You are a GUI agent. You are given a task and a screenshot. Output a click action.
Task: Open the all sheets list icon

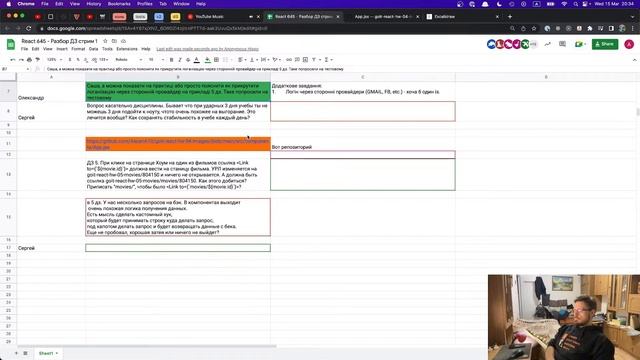[x=25, y=353]
